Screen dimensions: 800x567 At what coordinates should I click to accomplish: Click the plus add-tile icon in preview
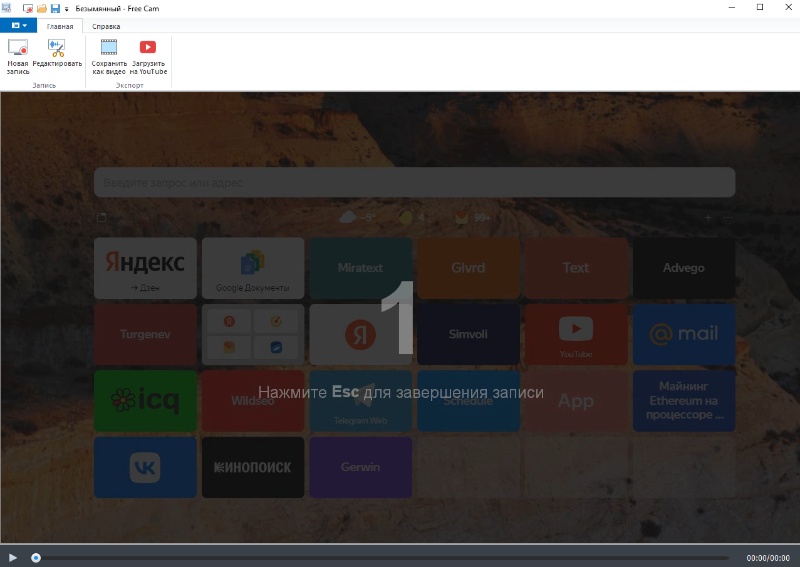click(708, 218)
